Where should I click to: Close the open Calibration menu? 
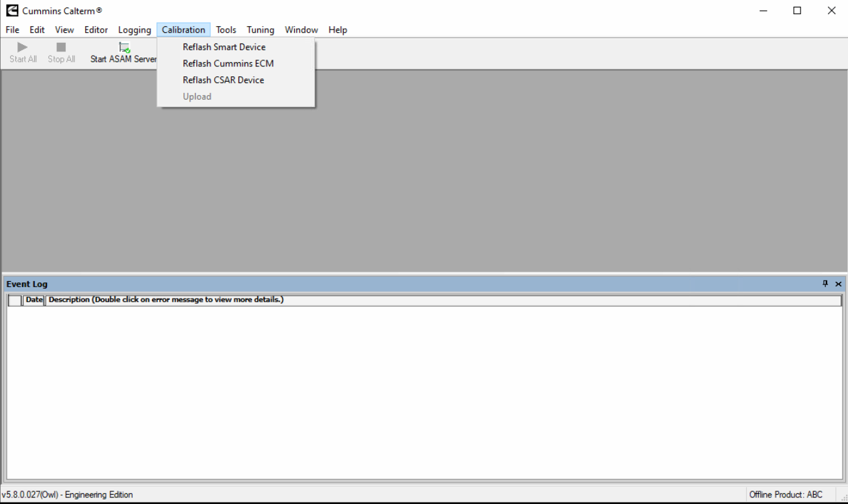[184, 30]
